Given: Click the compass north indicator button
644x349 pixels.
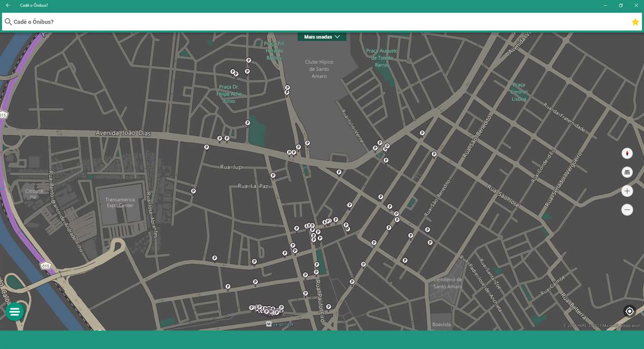Looking at the screenshot, I should point(627,153).
